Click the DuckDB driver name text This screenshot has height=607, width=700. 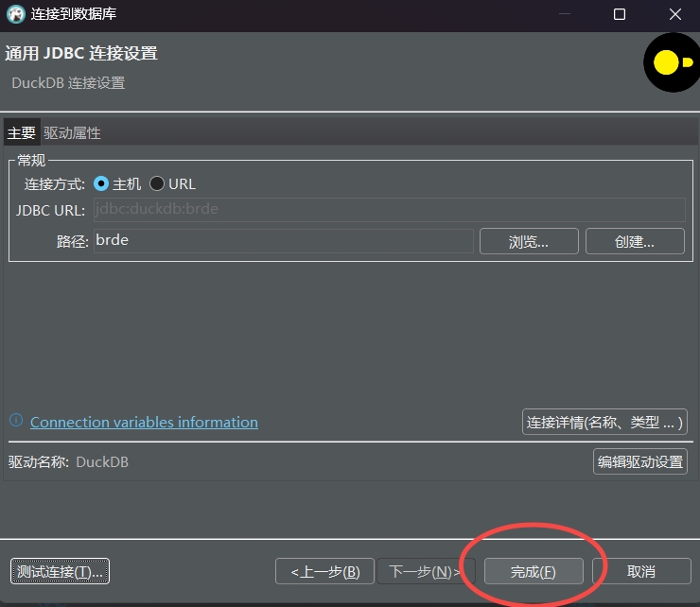102,462
